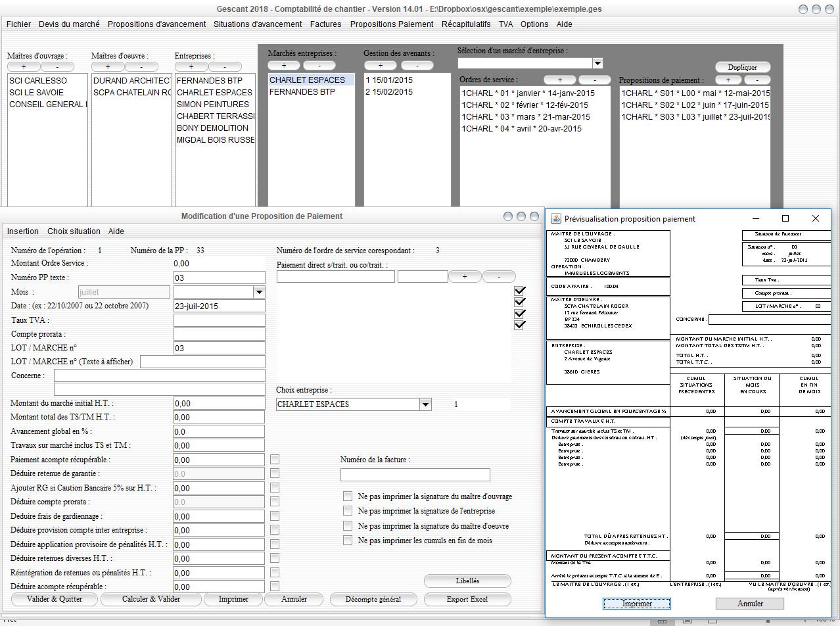This screenshot has width=840, height=626.
Task: Click Imprimer in the Prévisualisation window
Action: [637, 603]
